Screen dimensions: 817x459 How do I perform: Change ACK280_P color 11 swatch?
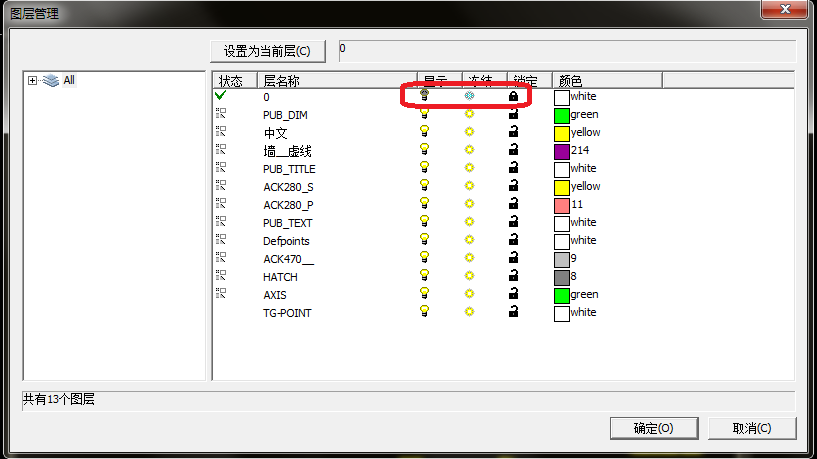pos(562,206)
